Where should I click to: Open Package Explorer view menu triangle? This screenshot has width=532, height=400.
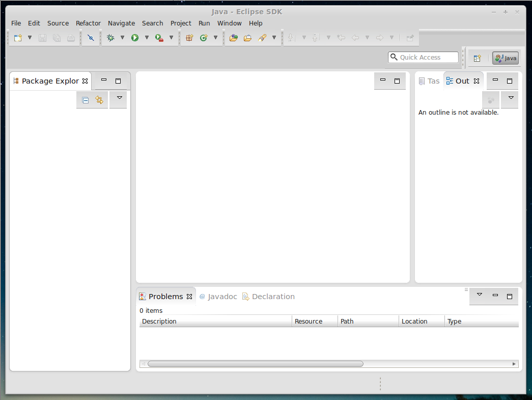(120, 98)
